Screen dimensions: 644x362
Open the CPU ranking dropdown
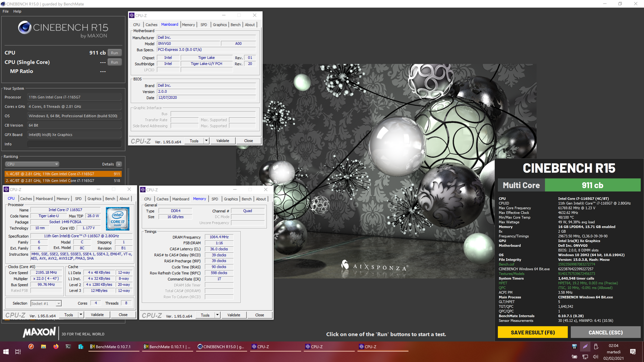point(32,164)
